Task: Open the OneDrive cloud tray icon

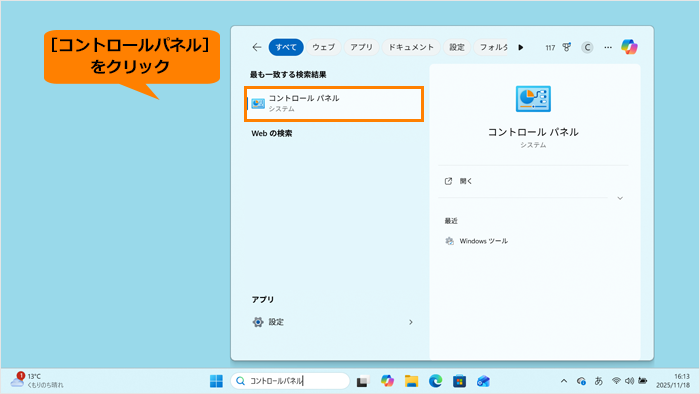Action: (x=581, y=381)
